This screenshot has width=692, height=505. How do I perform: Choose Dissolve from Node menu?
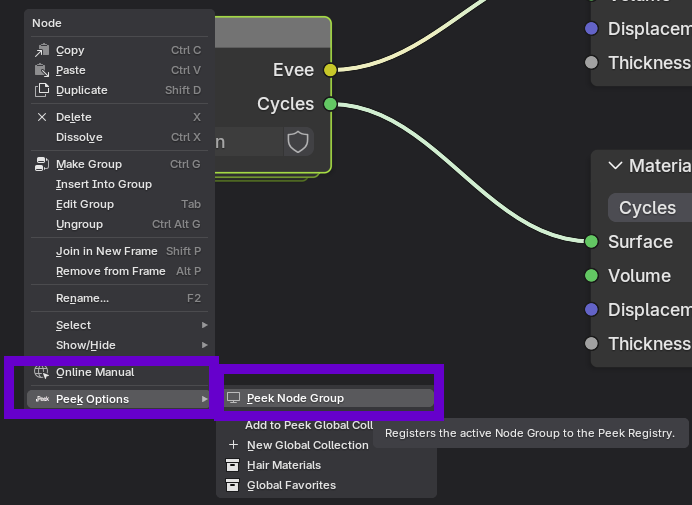[x=118, y=137]
